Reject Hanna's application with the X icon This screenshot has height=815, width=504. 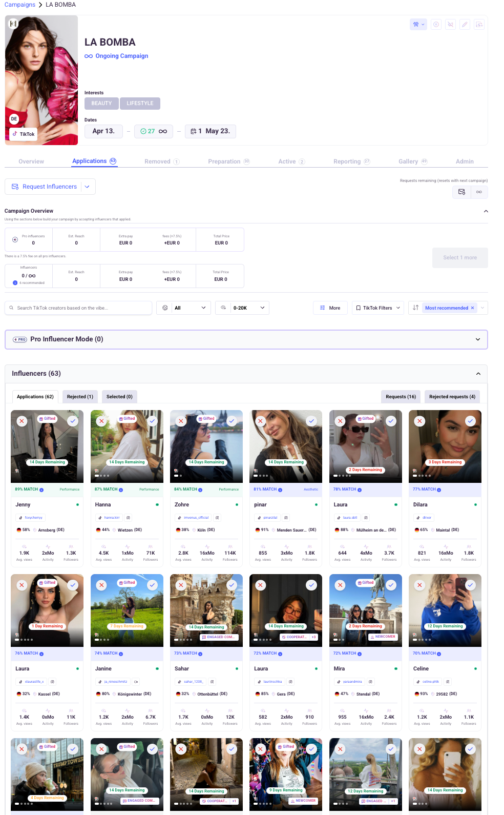pyautogui.click(x=101, y=421)
